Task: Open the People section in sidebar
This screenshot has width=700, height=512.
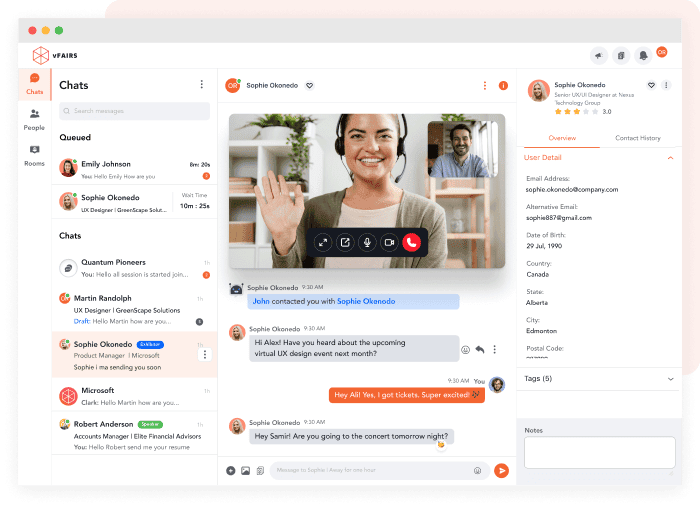Action: [x=34, y=118]
